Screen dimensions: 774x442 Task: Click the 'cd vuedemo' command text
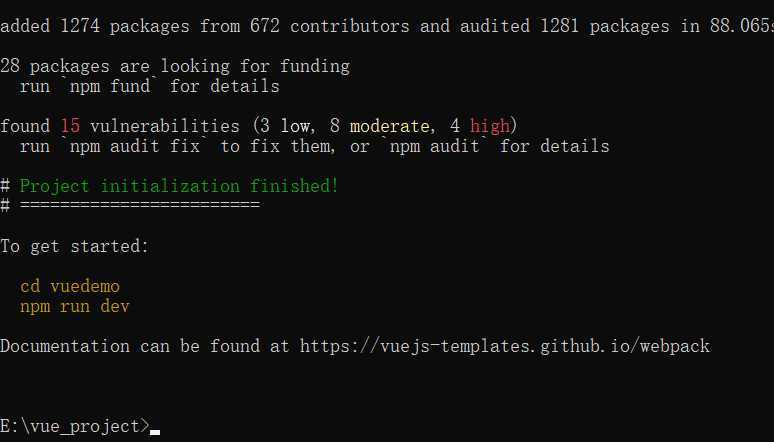click(x=70, y=286)
